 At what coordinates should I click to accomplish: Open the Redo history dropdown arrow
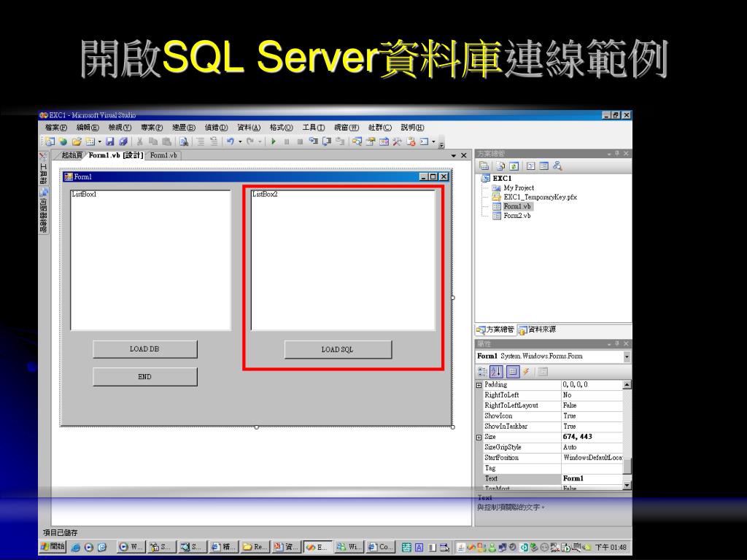(x=260, y=141)
